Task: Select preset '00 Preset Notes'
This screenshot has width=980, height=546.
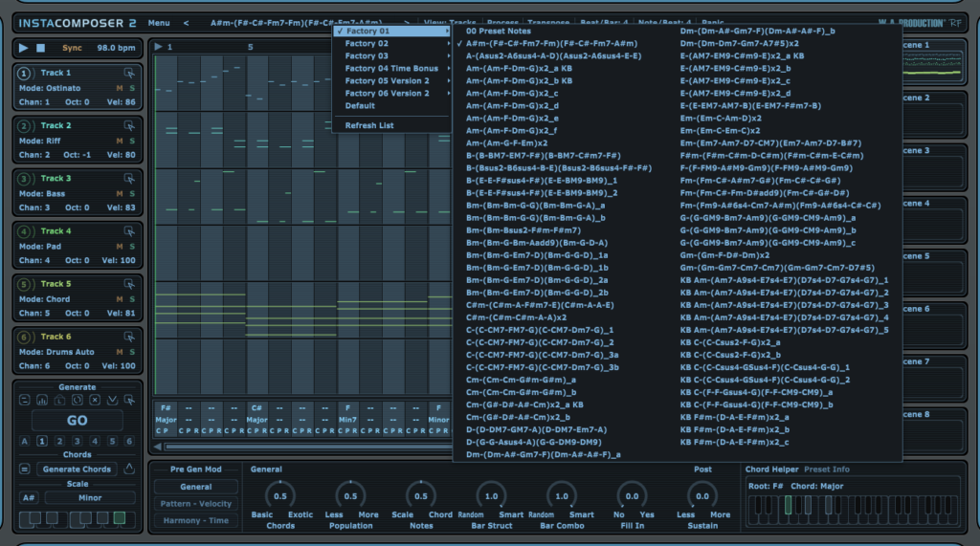Action: [498, 32]
